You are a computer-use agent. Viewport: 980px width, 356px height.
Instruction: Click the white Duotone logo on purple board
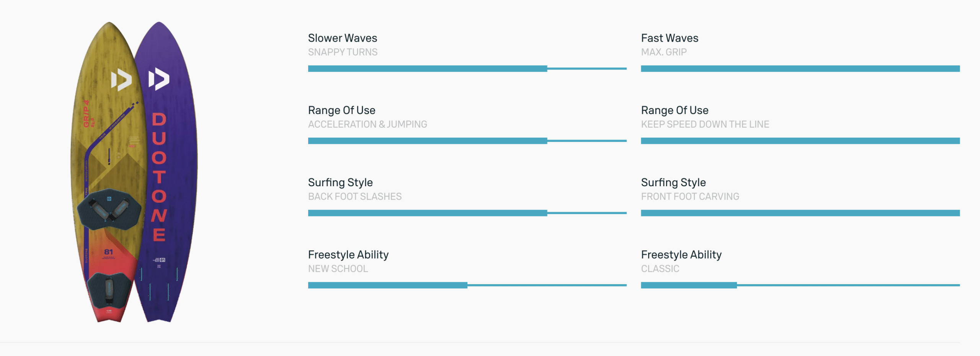click(x=158, y=79)
